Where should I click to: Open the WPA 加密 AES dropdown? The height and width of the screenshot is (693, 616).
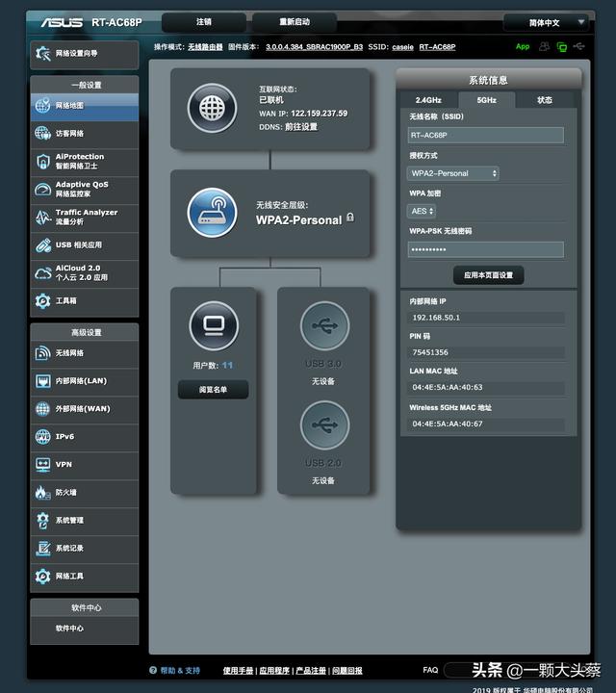coord(422,211)
